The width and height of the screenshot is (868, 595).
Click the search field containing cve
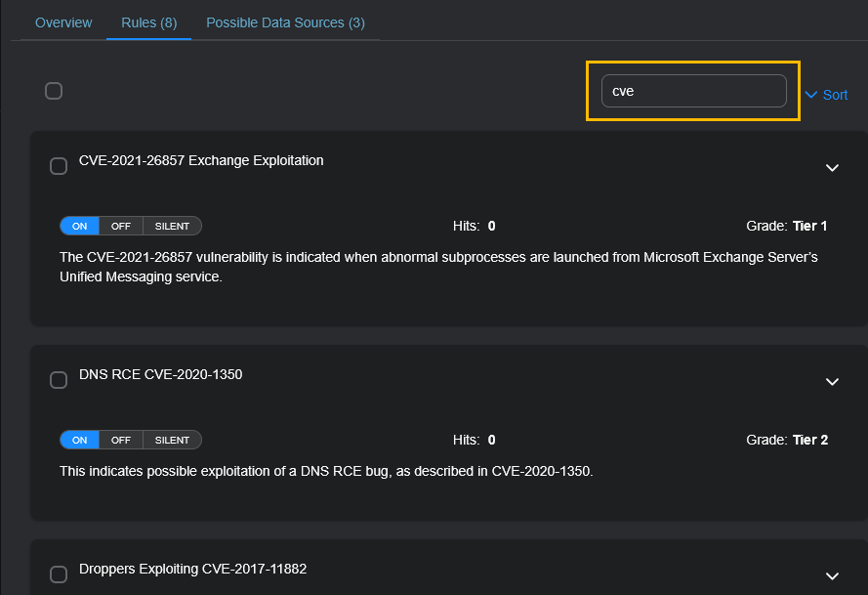pyautogui.click(x=693, y=91)
